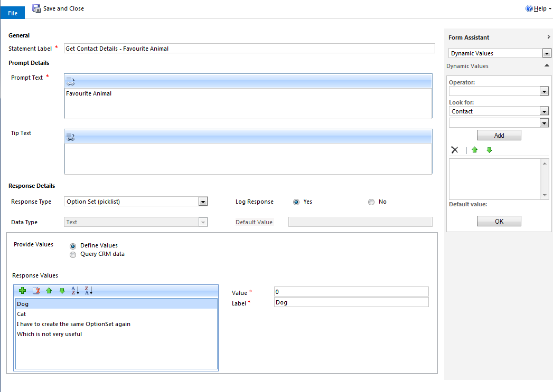553x392 pixels.
Task: Open the Response Type dropdown
Action: coord(203,202)
